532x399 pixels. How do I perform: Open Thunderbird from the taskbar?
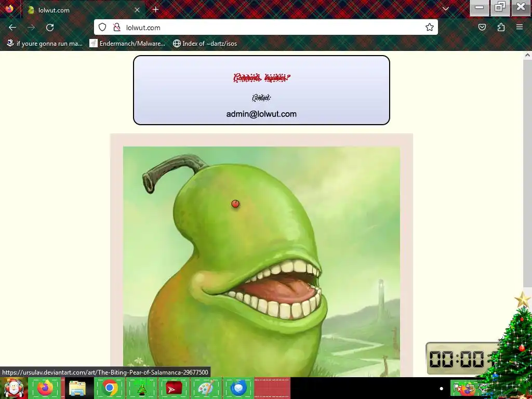[238, 388]
